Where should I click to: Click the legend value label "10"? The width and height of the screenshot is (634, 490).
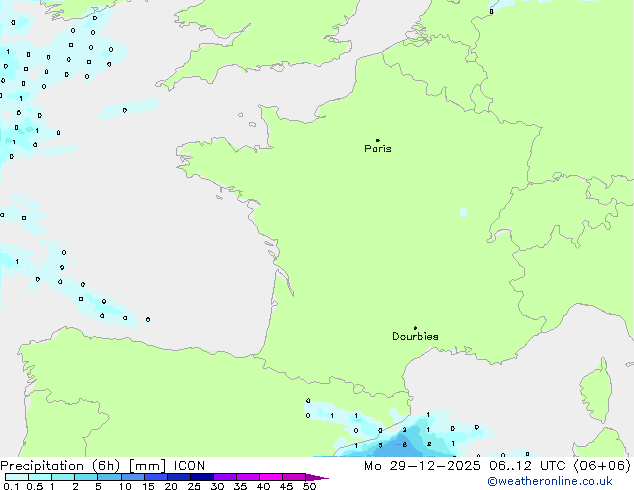(125, 486)
